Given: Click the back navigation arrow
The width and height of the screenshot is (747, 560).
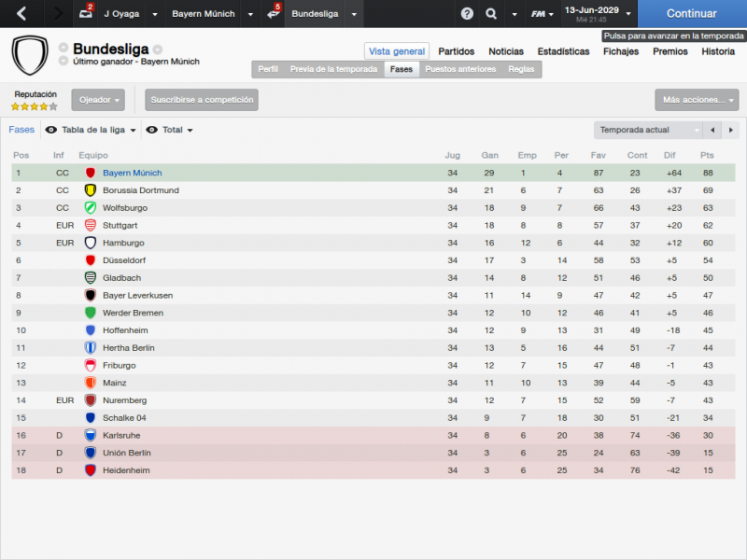Looking at the screenshot, I should [21, 13].
